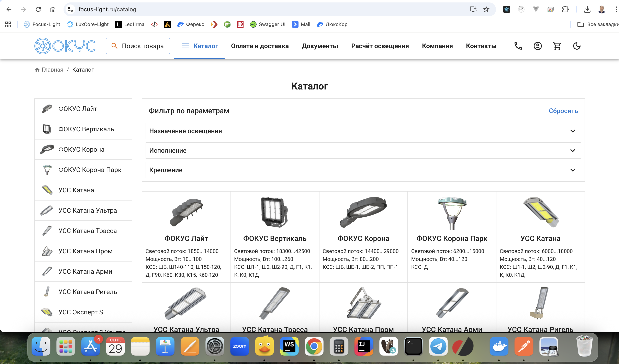Click the ФОКУС site logo
619x364 pixels.
pyautogui.click(x=65, y=46)
